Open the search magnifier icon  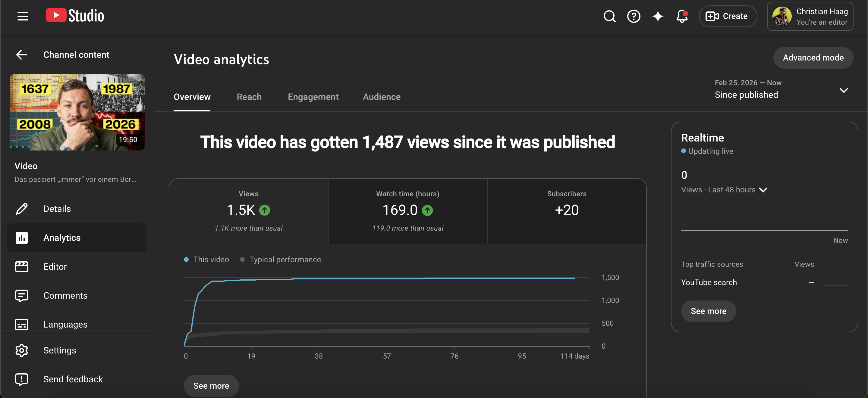click(x=609, y=16)
